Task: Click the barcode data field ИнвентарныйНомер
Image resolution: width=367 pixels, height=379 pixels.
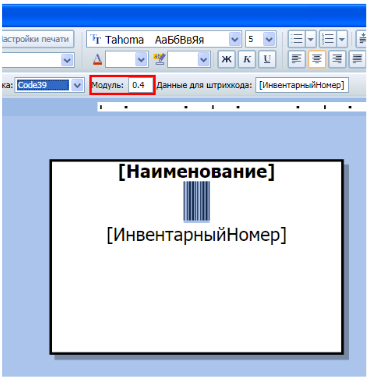Action: tap(302, 85)
